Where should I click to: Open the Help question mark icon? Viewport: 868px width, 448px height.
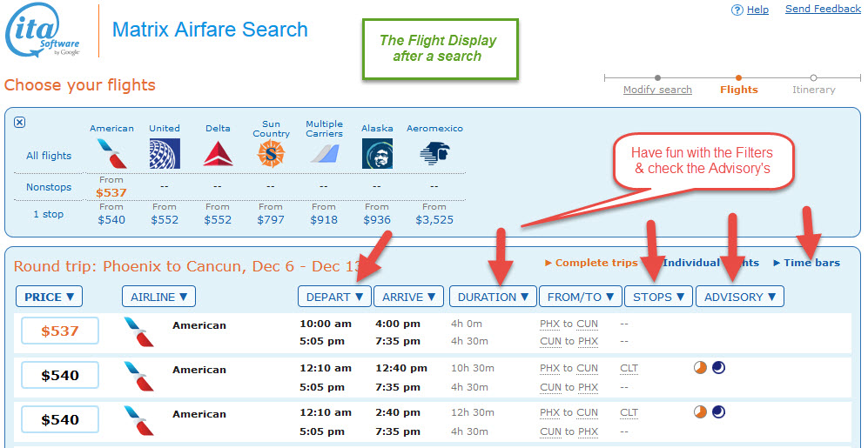(737, 10)
